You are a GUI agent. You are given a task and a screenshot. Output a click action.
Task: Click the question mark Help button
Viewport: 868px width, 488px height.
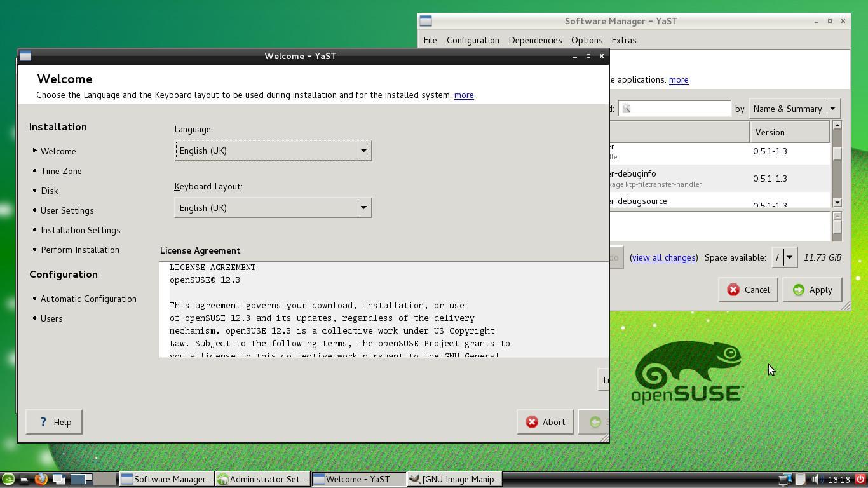pos(54,422)
